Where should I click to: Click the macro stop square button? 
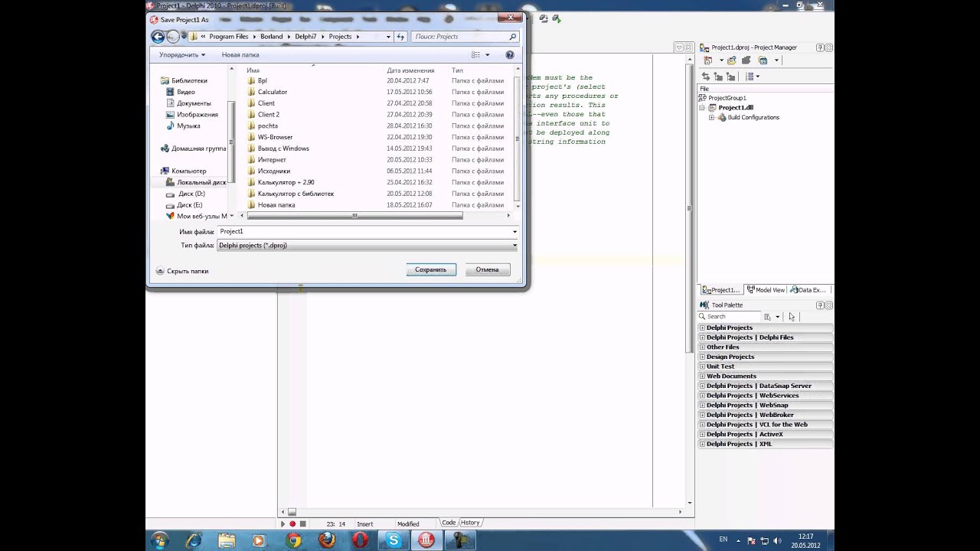(302, 524)
